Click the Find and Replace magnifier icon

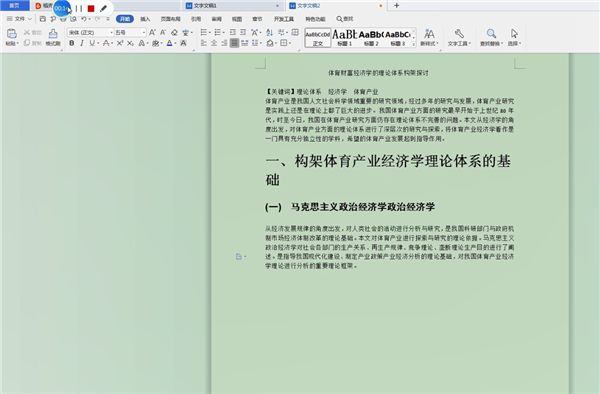[491, 34]
